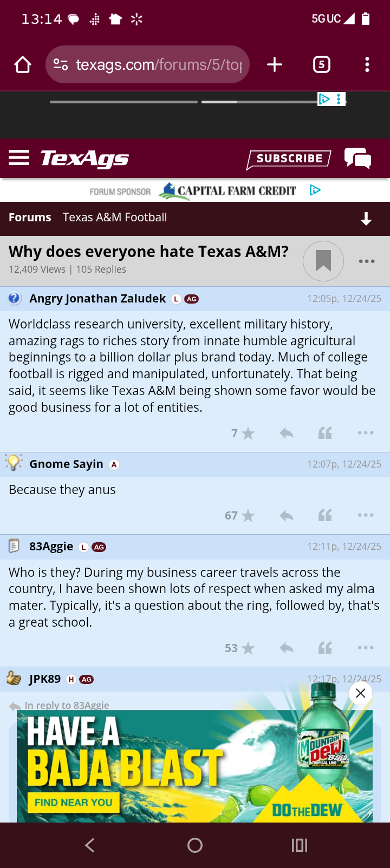Close the Baja Blast ad
The height and width of the screenshot is (868, 390).
click(x=360, y=693)
